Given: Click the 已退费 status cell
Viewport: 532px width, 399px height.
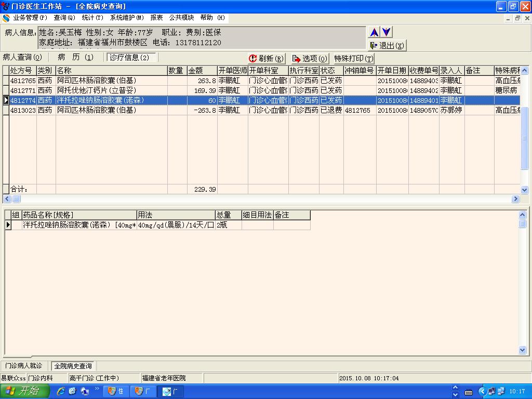Looking at the screenshot, I should [x=331, y=110].
